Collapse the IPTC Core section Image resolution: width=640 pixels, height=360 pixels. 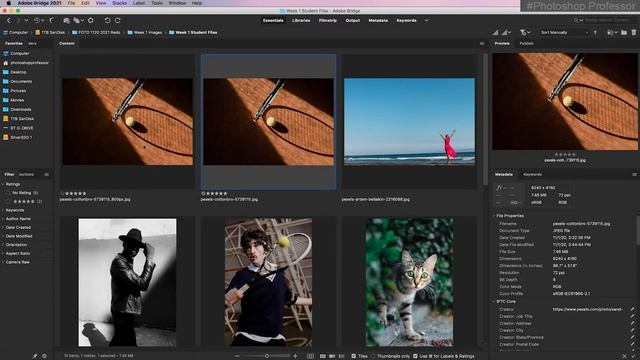tap(493, 302)
